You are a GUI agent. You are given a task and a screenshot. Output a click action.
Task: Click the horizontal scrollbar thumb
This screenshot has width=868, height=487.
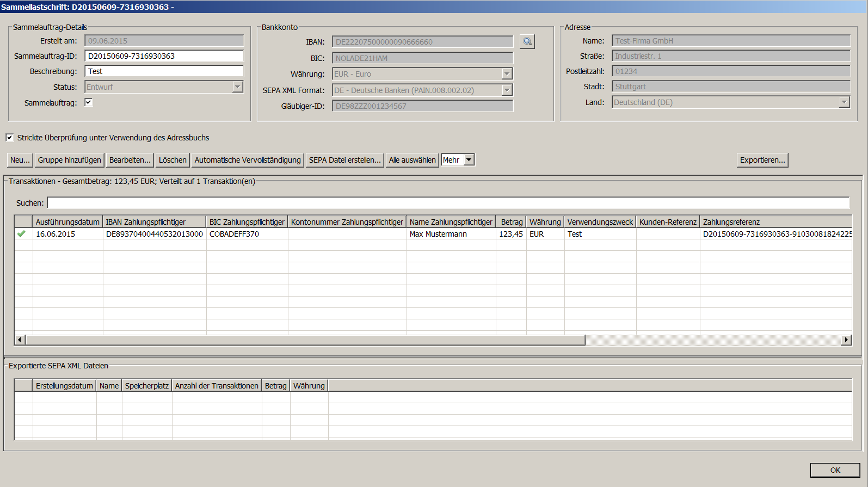[x=305, y=340]
